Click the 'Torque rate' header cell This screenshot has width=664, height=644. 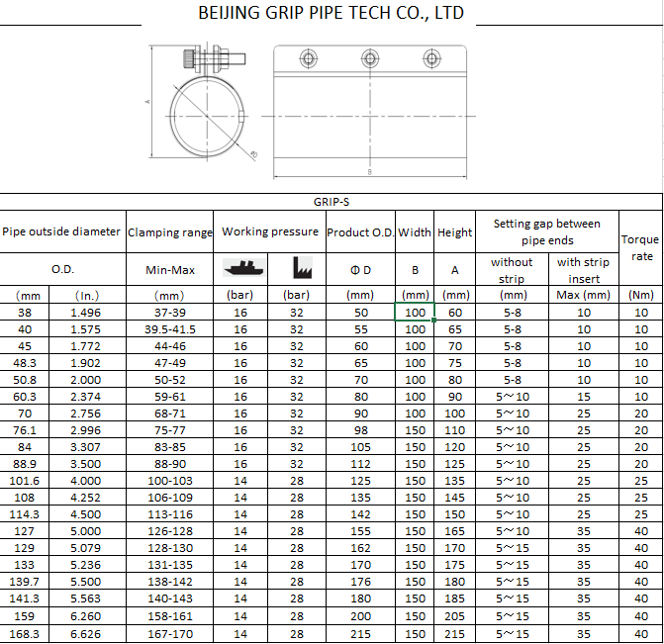click(640, 247)
